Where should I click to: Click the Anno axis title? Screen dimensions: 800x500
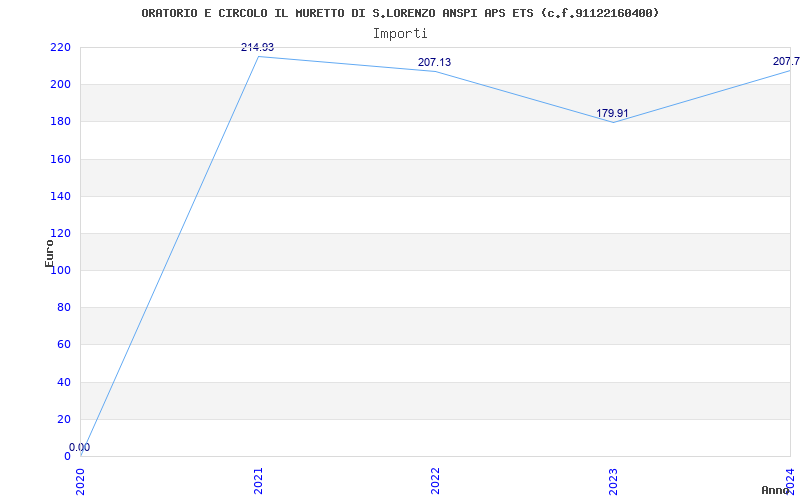click(x=775, y=490)
